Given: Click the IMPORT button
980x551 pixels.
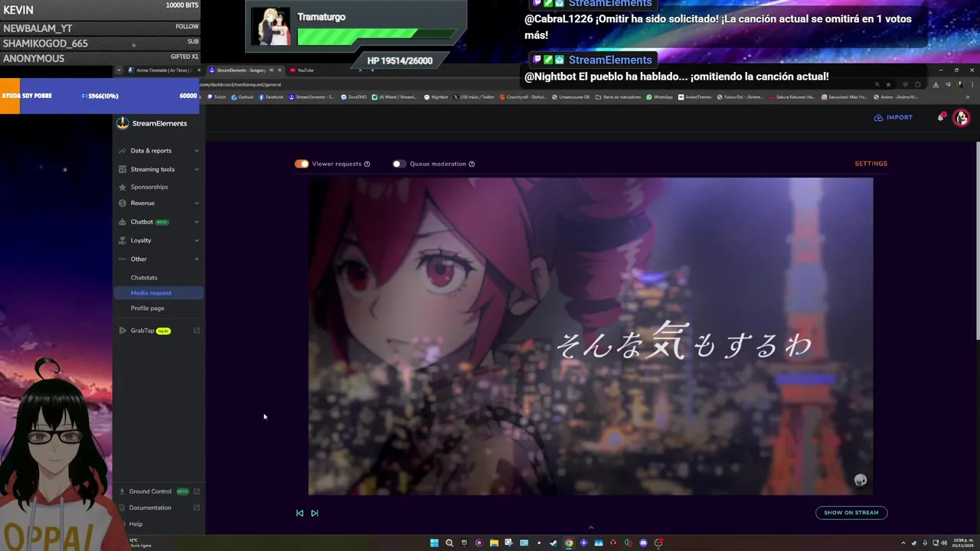Looking at the screenshot, I should coord(893,118).
